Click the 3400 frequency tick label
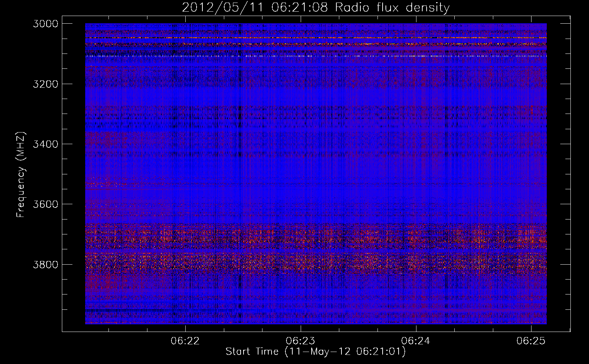The width and height of the screenshot is (589, 364). coord(46,144)
